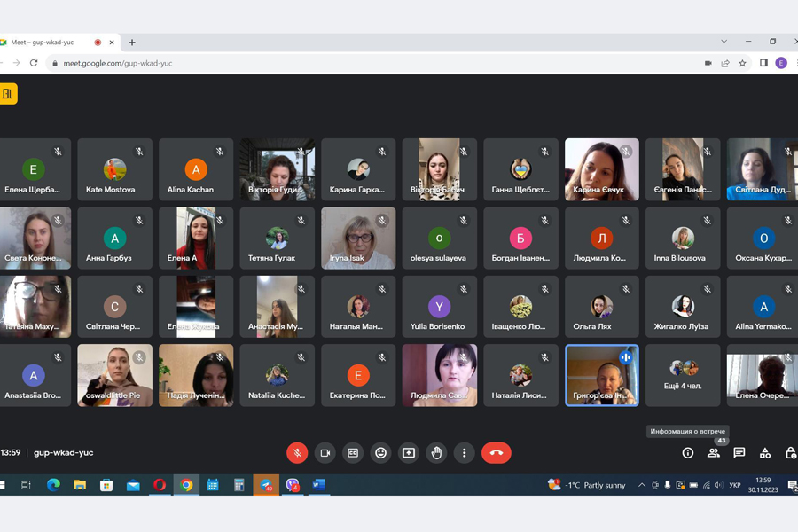Show the participants list icon
798x532 pixels.
point(714,452)
